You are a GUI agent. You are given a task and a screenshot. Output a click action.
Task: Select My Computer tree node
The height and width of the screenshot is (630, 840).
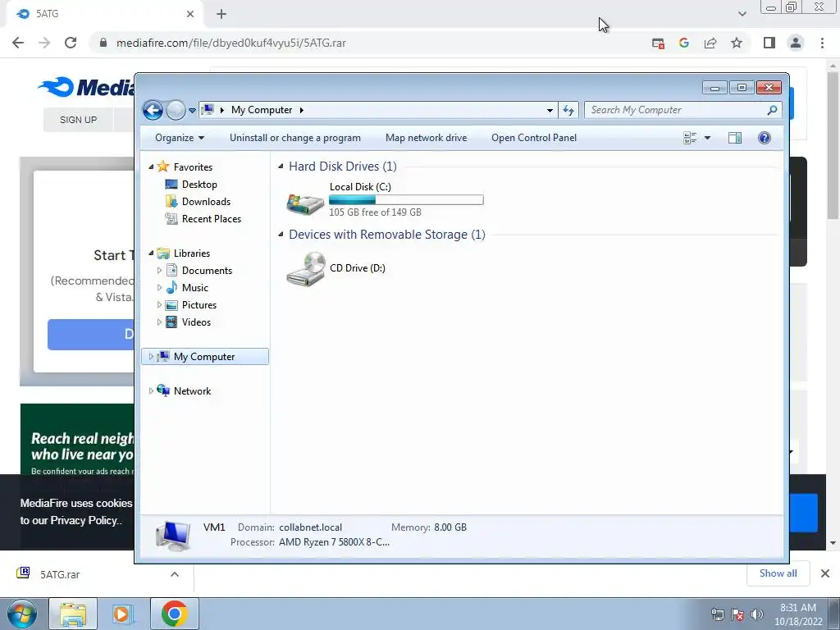pyautogui.click(x=204, y=356)
